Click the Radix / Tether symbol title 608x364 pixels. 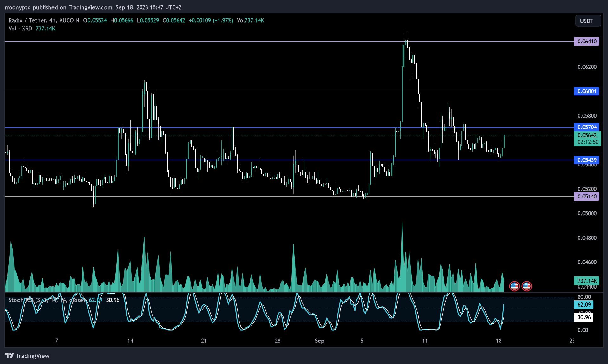click(x=44, y=20)
